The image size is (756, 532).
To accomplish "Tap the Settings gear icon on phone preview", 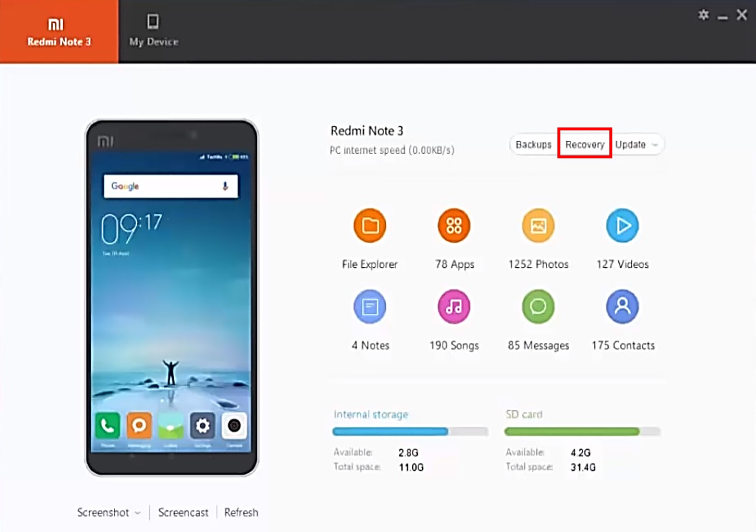I will pyautogui.click(x=202, y=426).
